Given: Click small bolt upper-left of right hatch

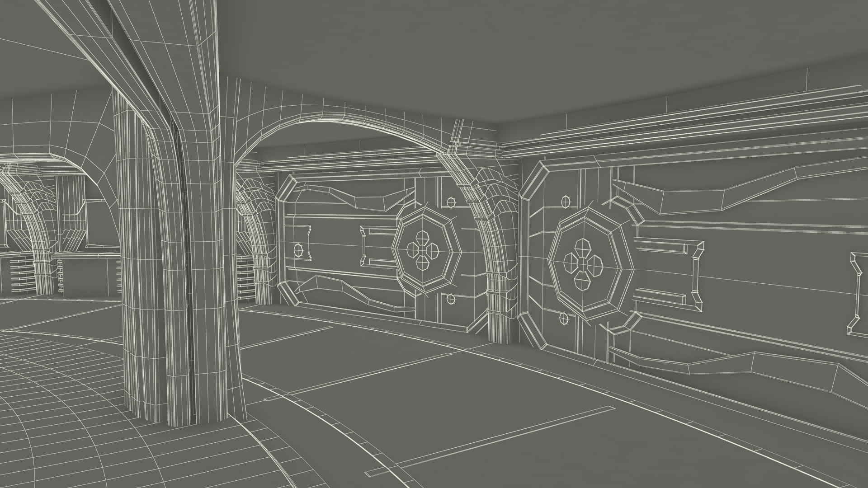Looking at the screenshot, I should click(566, 201).
